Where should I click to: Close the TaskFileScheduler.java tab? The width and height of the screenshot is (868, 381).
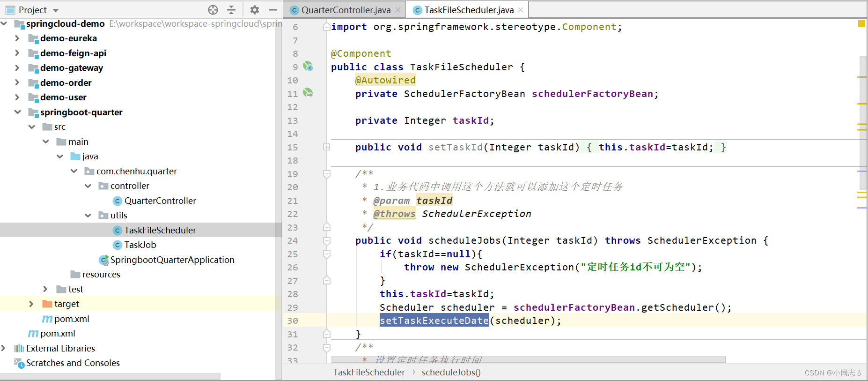pos(521,10)
